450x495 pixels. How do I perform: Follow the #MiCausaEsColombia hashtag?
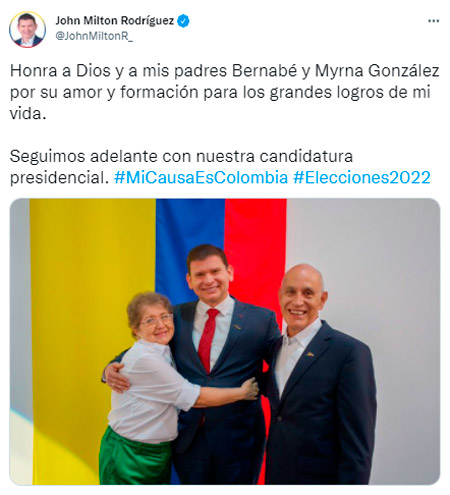click(x=201, y=177)
